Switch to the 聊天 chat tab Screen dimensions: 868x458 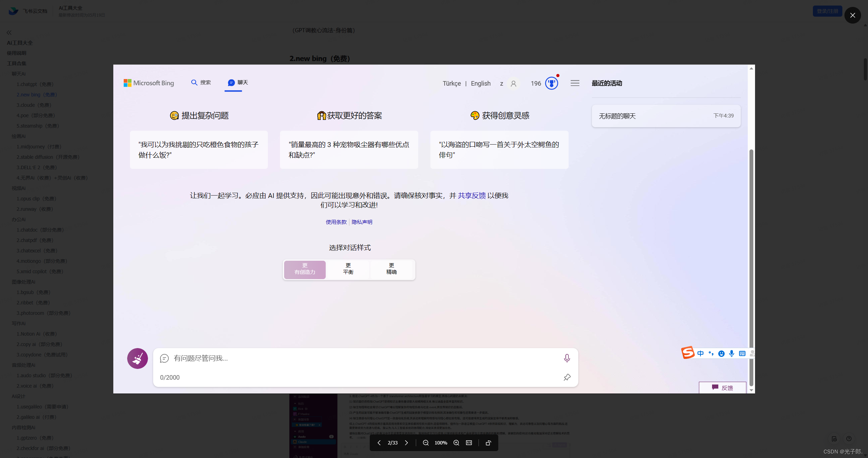[238, 83]
